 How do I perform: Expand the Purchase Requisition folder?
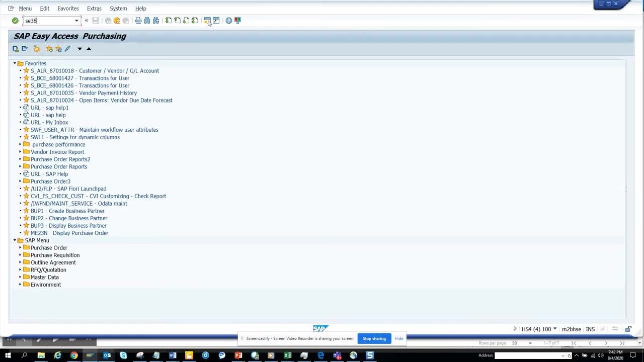20,255
